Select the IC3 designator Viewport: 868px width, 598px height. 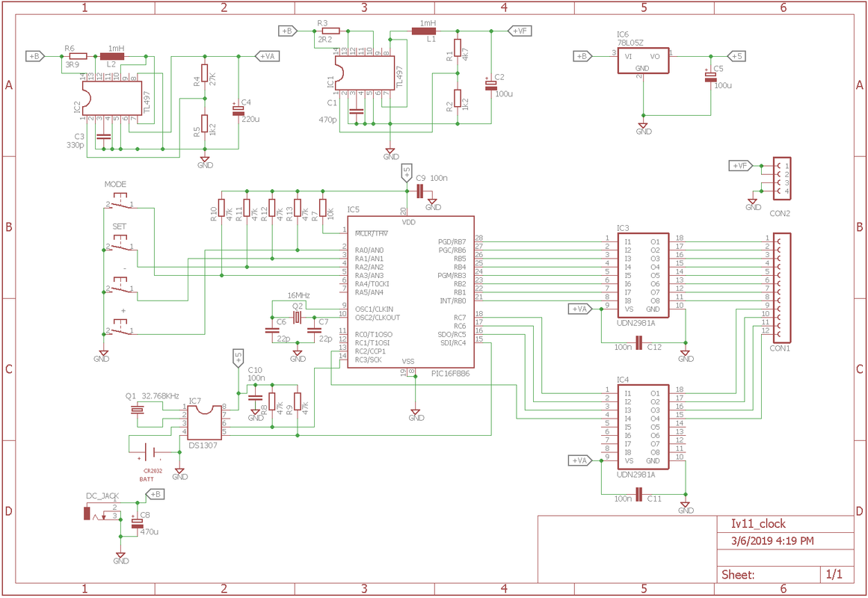(x=623, y=228)
